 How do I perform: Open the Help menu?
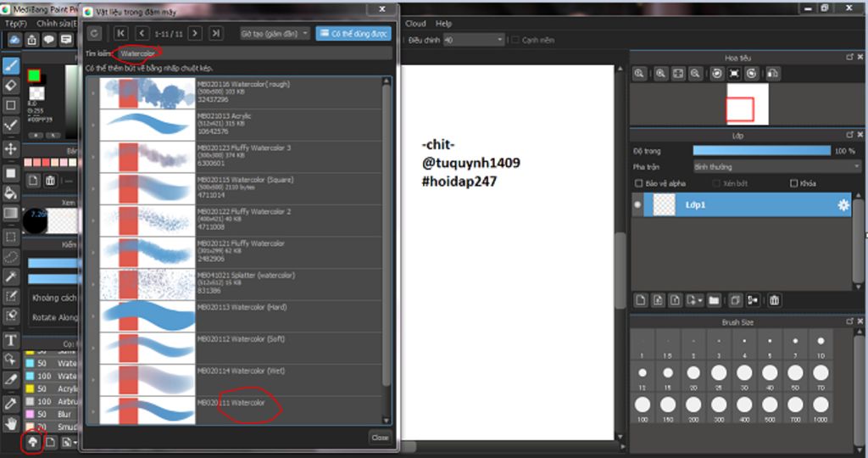(x=443, y=23)
